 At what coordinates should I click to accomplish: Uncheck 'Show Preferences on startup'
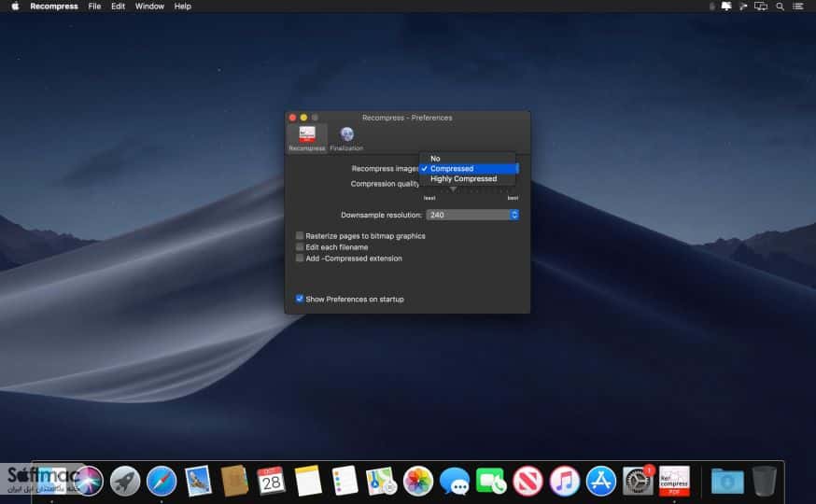coord(300,299)
